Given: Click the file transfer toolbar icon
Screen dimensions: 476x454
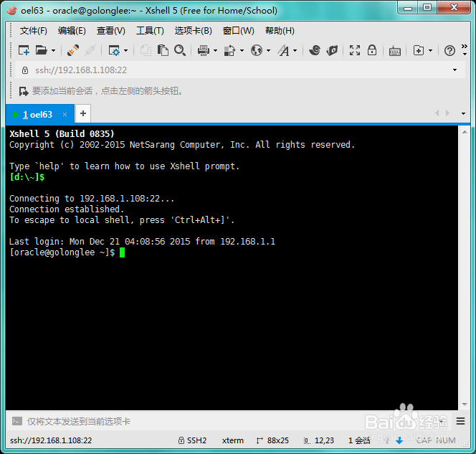Looking at the screenshot, I should (x=230, y=50).
